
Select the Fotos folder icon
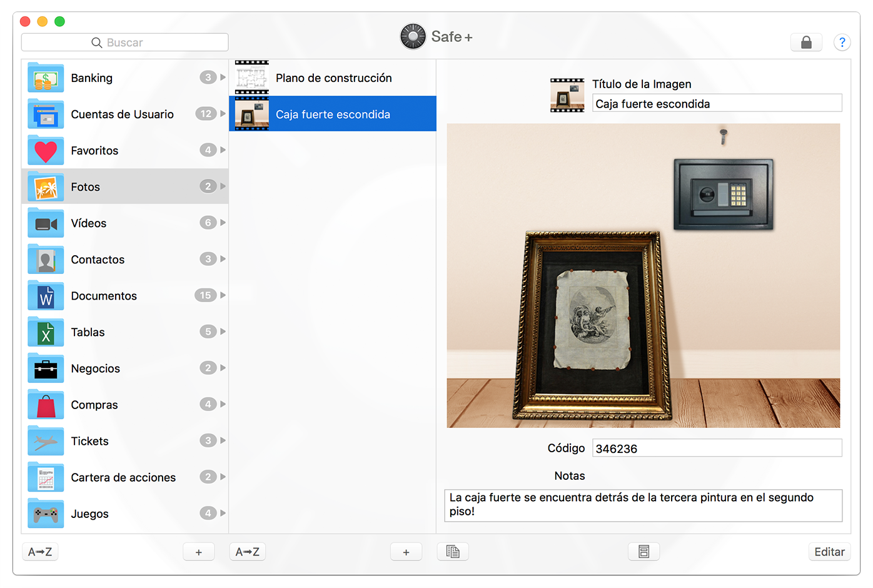pos(46,186)
